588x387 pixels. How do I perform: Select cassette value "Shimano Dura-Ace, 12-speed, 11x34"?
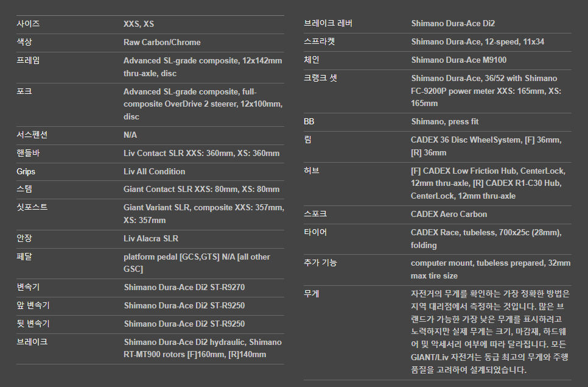477,42
